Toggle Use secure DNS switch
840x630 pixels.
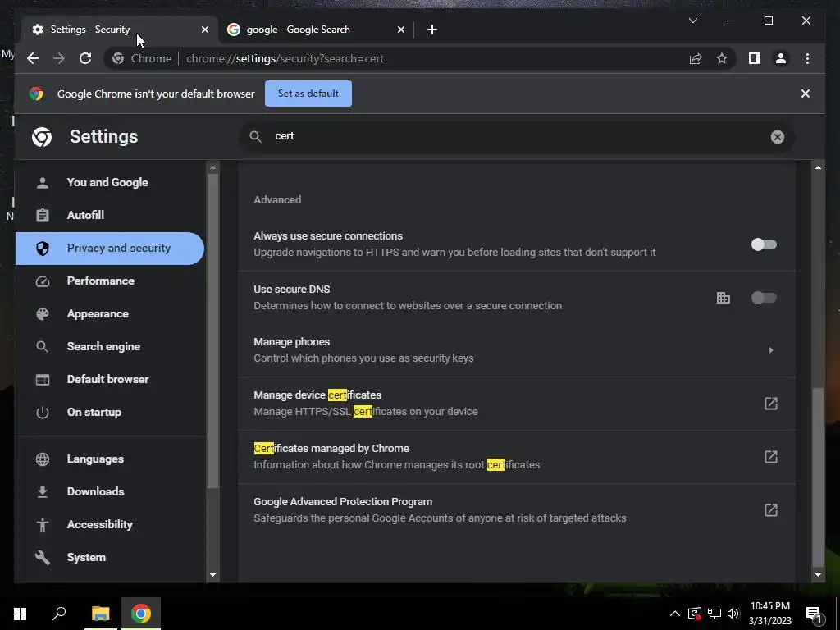764,297
